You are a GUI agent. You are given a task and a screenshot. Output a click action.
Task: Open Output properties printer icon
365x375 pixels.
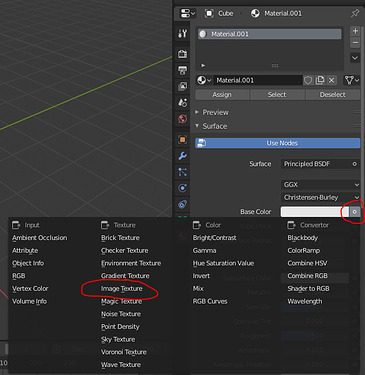(182, 70)
